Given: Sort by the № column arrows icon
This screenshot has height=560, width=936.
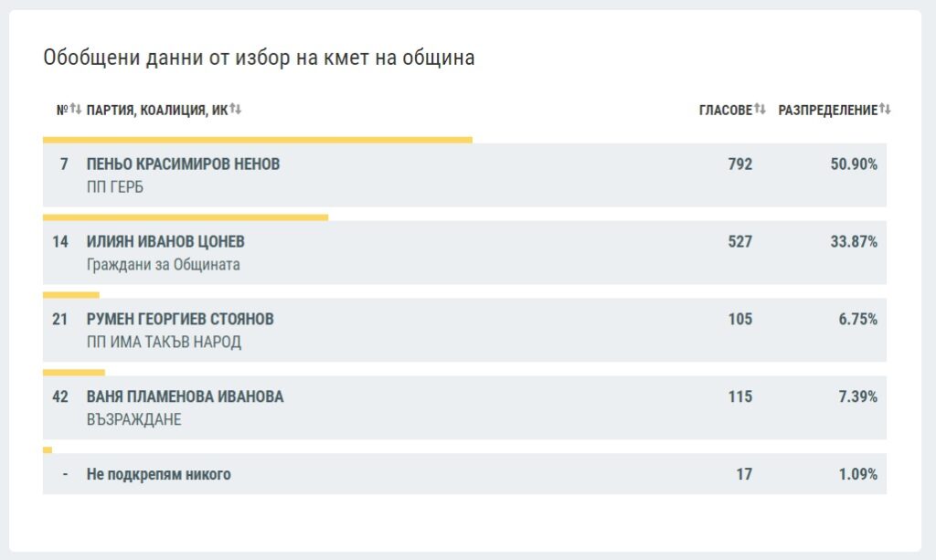Looking at the screenshot, I should 75,109.
